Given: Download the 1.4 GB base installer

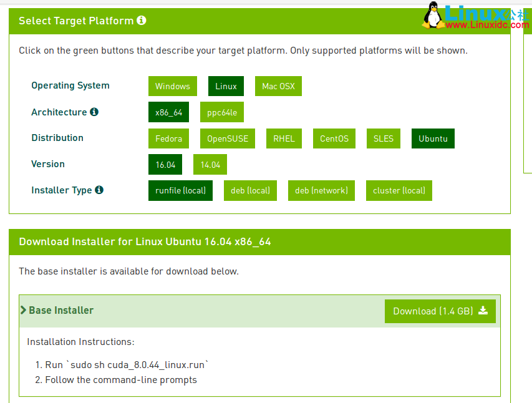Looking at the screenshot, I should pyautogui.click(x=440, y=311).
